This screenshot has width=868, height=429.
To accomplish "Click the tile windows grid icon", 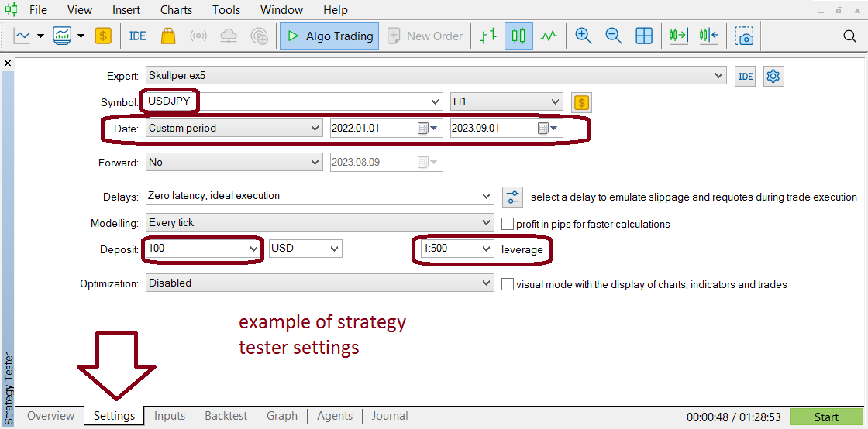I will (644, 36).
